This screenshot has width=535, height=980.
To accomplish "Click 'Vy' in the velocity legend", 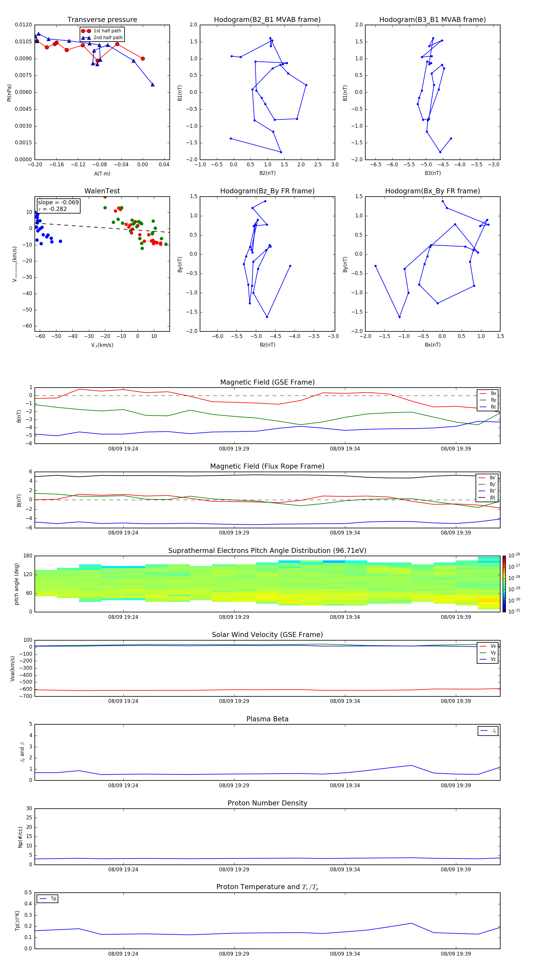I will click(493, 653).
